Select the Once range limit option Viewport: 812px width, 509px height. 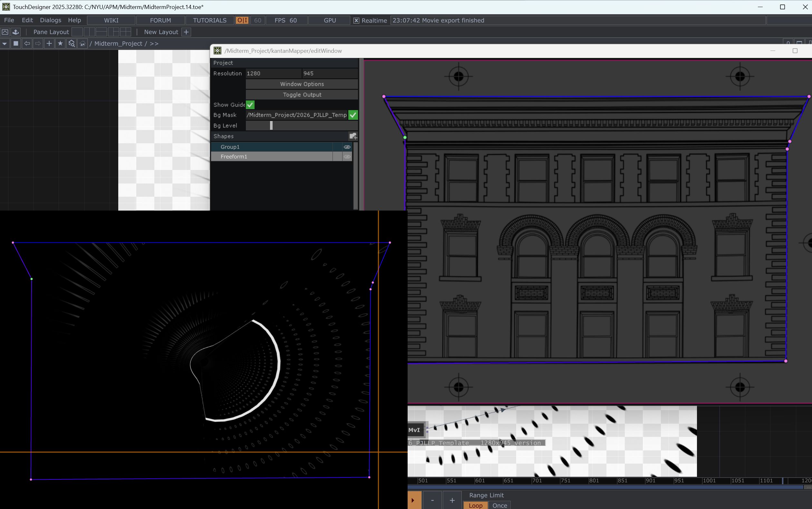499,505
